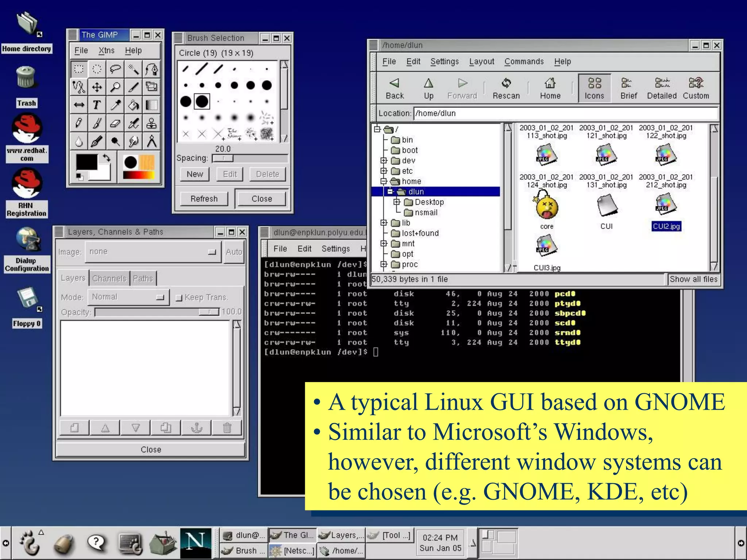747x560 pixels.
Task: Click the Auto button in Layers dialog
Action: [234, 252]
